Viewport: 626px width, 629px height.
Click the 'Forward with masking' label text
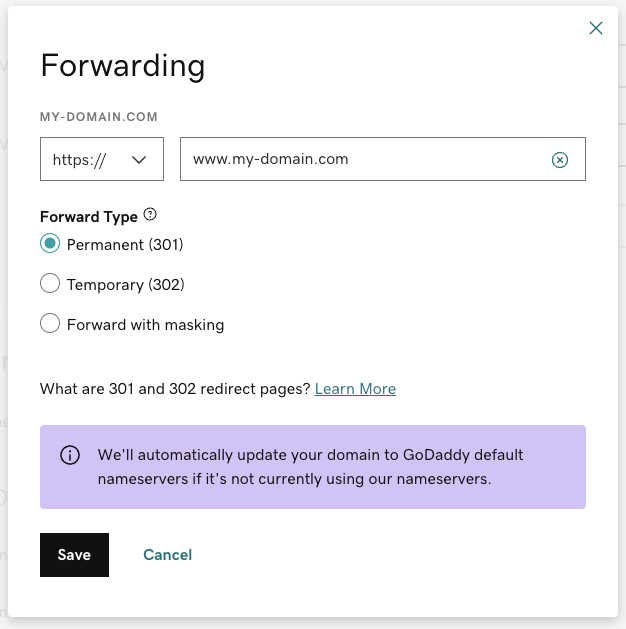145,324
